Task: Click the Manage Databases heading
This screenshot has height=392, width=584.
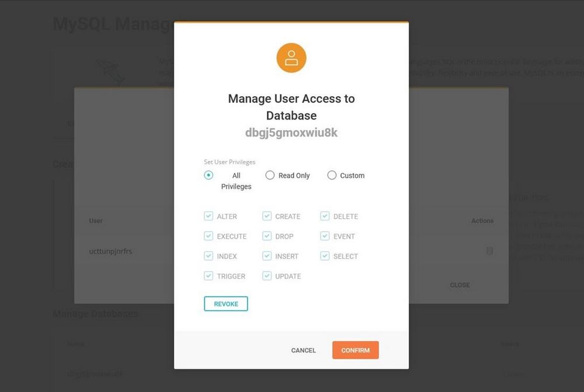Action: coord(96,314)
